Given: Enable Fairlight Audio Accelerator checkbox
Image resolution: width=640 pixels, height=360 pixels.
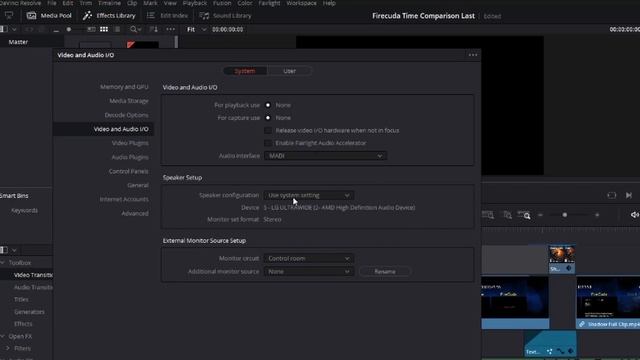Looking at the screenshot, I should [268, 143].
